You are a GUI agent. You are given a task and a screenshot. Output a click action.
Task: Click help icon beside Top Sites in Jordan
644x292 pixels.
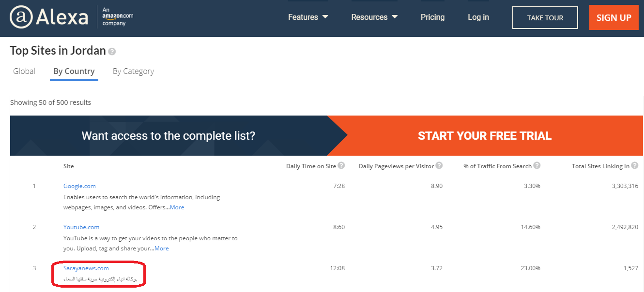(112, 51)
